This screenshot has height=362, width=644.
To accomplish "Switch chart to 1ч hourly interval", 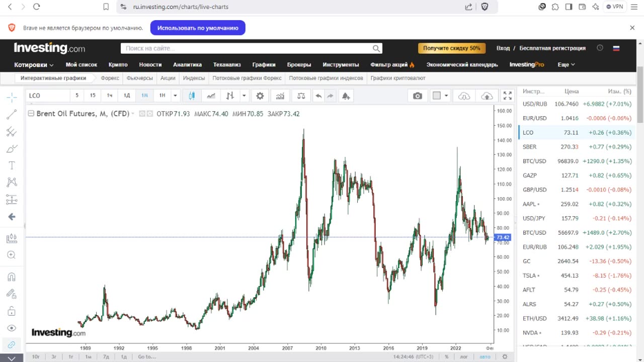I will coord(110,96).
